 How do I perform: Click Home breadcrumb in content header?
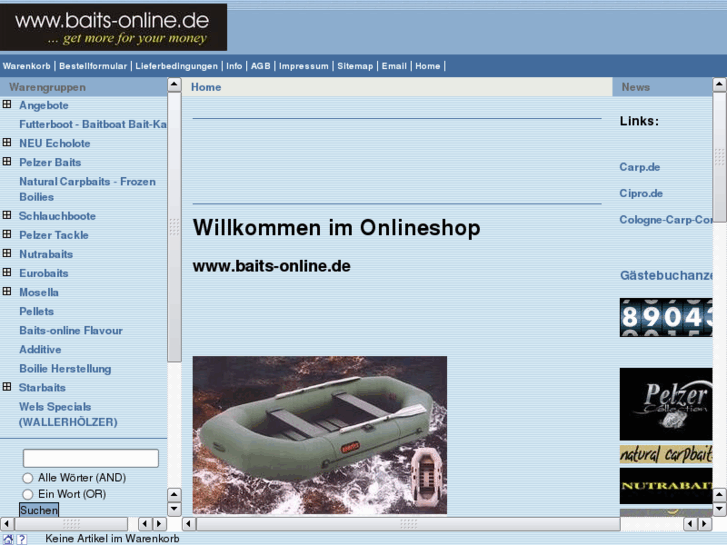[206, 87]
